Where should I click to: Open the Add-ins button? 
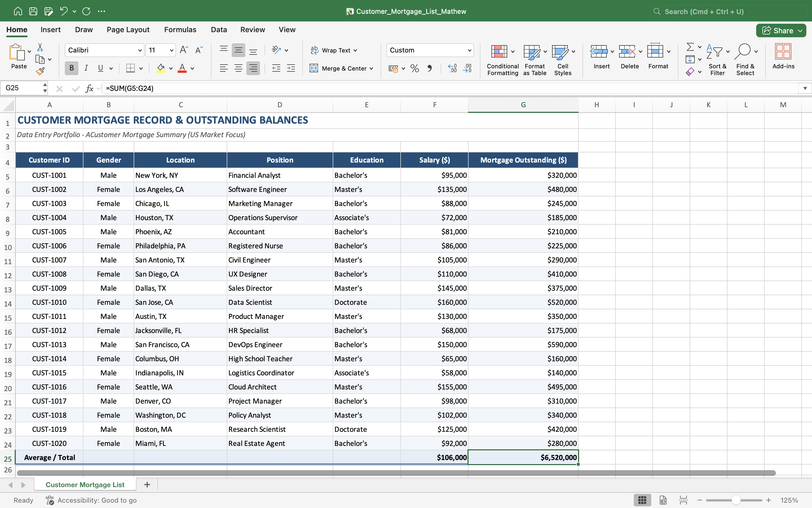(783, 56)
